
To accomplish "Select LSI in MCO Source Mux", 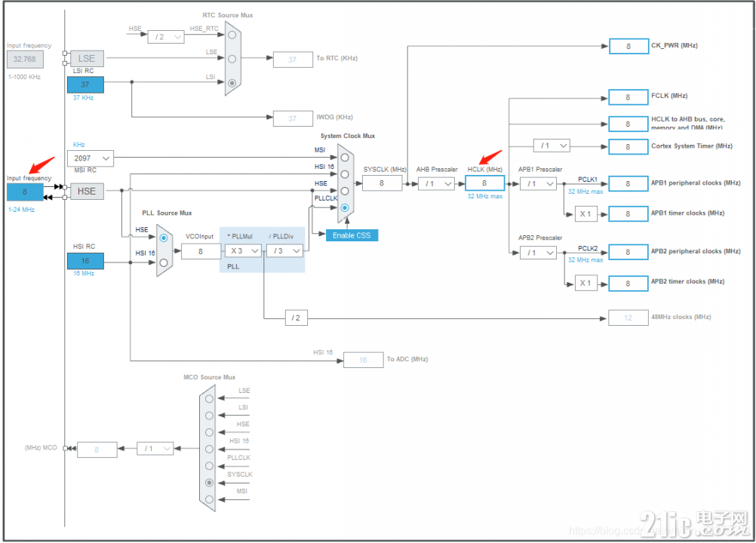I will (209, 416).
